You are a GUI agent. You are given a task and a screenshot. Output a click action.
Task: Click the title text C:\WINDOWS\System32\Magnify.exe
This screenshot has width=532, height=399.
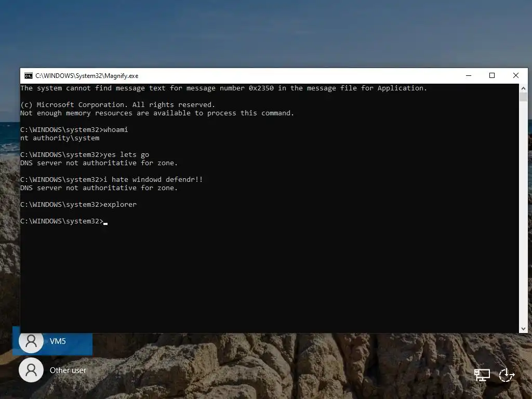point(87,76)
